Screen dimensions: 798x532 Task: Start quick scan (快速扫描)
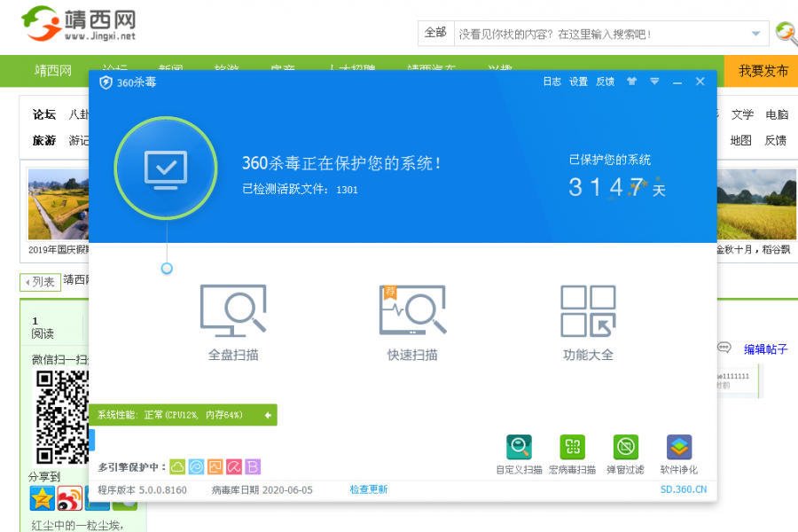click(x=412, y=322)
